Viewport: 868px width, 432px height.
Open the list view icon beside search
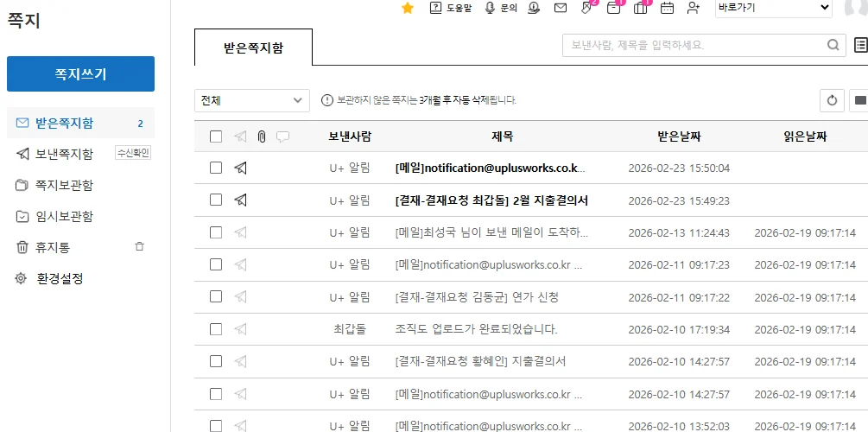coord(860,46)
